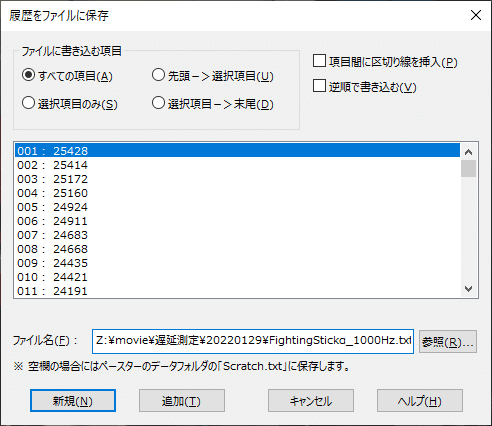Select history row 010 : 24421
Screen dimensions: 492x426
tap(237, 277)
